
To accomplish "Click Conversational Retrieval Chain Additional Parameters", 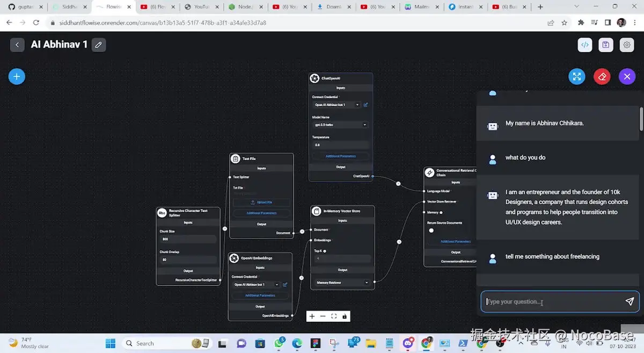I will (x=456, y=242).
